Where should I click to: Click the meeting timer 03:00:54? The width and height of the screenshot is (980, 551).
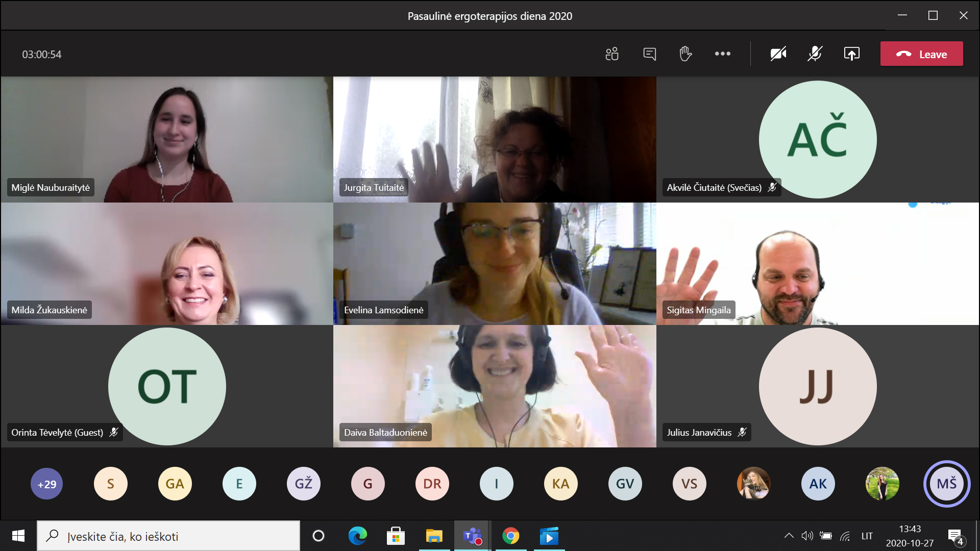coord(41,54)
